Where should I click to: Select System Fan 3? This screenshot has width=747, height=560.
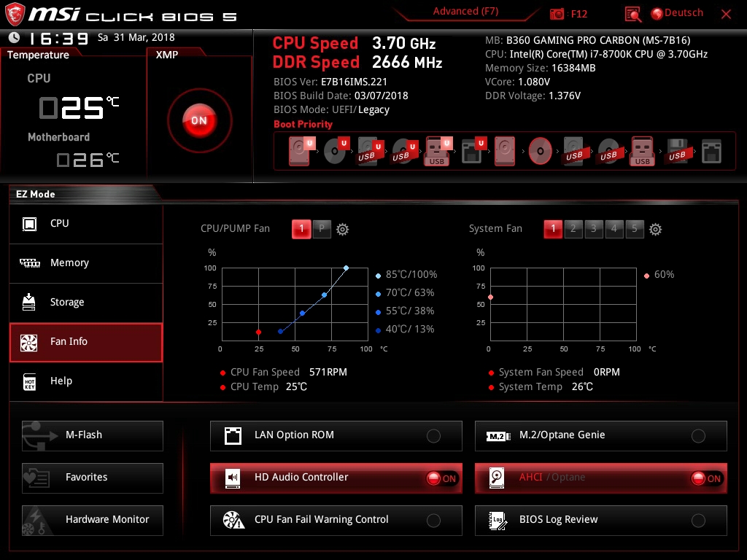tap(594, 229)
